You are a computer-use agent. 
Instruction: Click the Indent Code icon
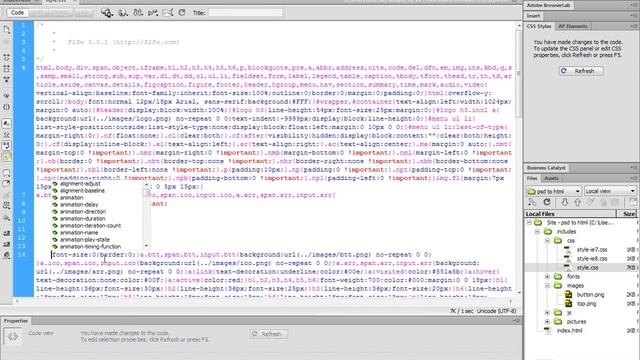7,233
